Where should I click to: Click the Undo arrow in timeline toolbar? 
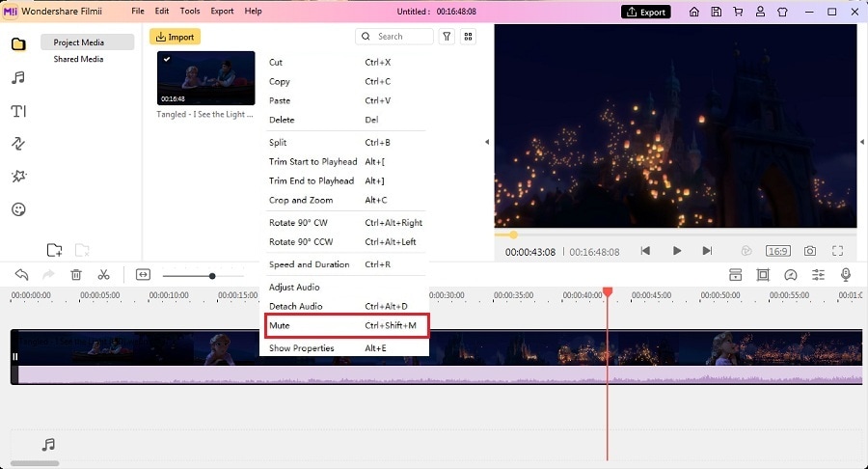21,275
